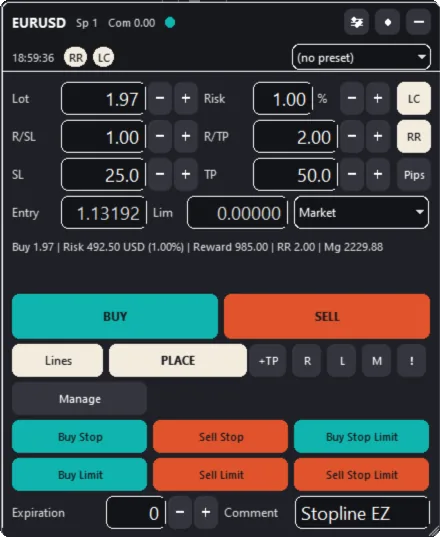Click the R/TP field showing 2.00
This screenshot has width=440, height=537.
coord(295,137)
